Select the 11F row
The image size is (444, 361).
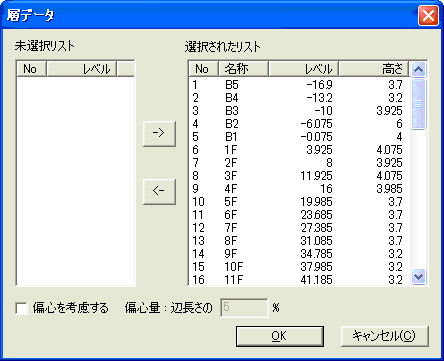(299, 279)
